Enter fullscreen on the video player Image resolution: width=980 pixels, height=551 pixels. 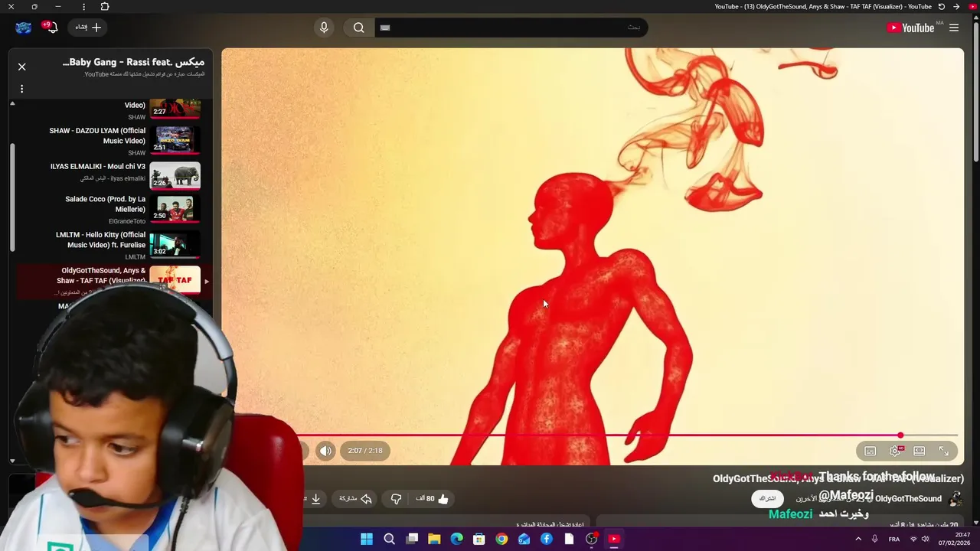point(944,452)
